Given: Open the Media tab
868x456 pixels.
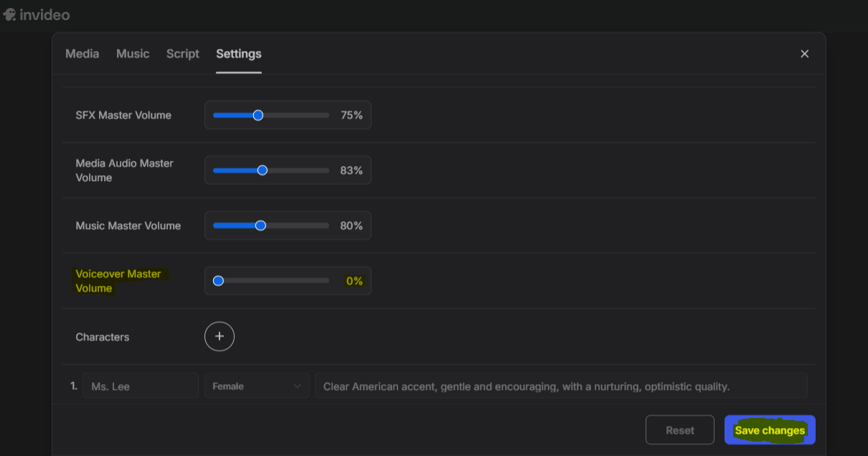Looking at the screenshot, I should point(82,54).
